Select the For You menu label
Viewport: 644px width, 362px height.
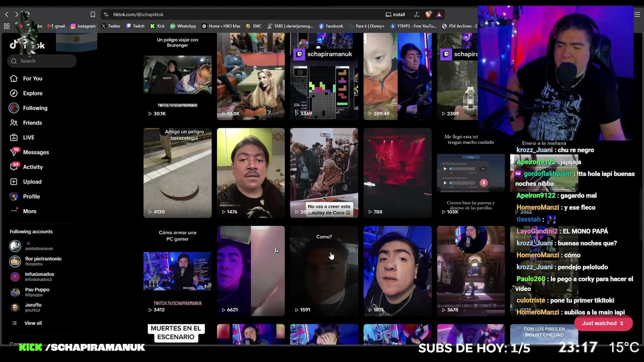coord(33,78)
